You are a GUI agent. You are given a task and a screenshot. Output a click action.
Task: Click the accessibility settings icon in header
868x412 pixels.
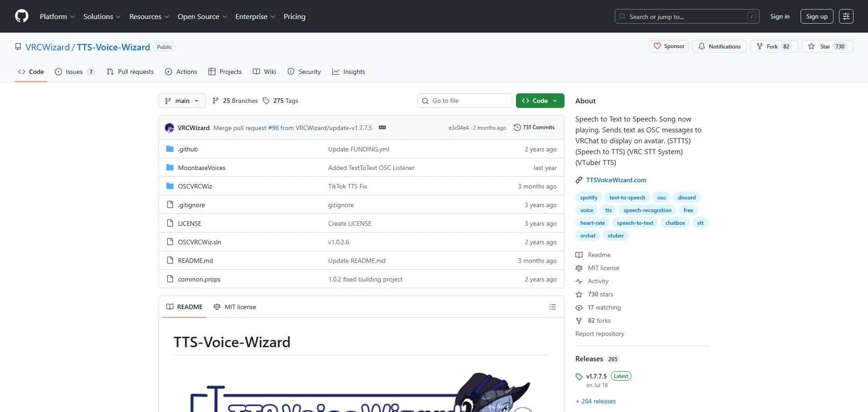[x=846, y=16]
